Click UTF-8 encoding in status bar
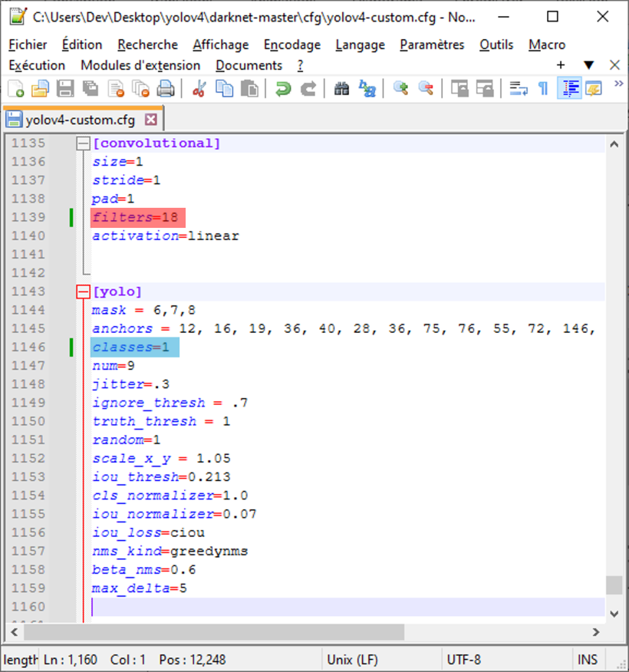The image size is (629, 672). [463, 660]
